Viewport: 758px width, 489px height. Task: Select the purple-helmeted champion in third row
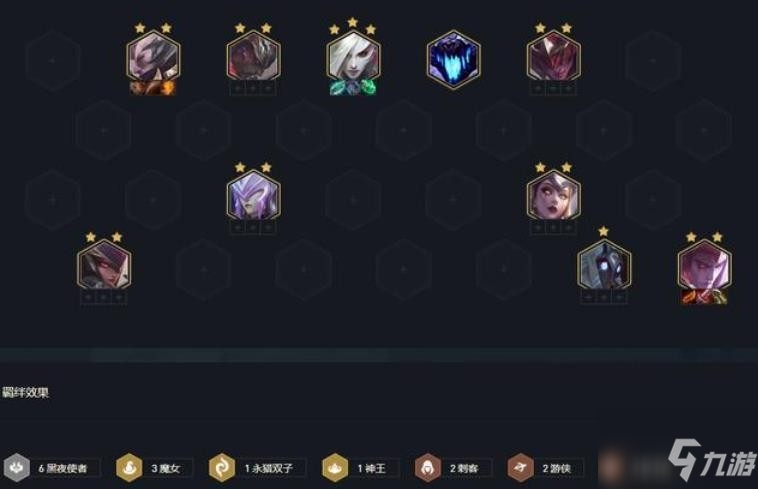[253, 196]
